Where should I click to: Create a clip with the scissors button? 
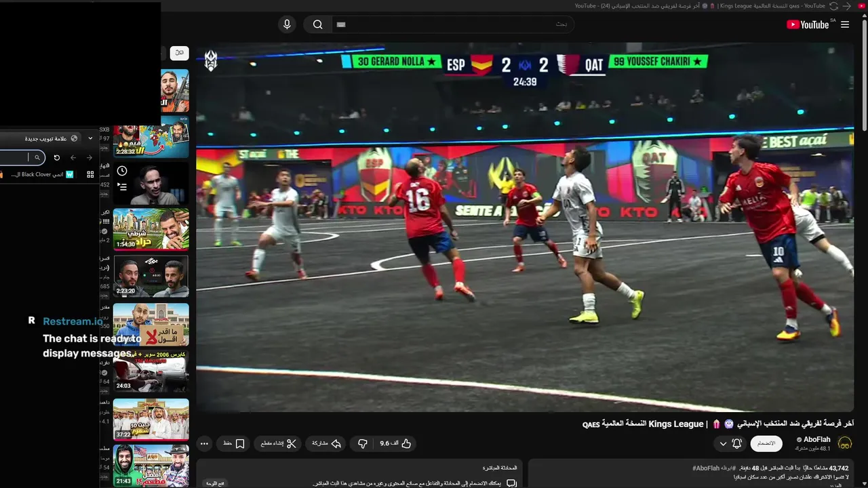[x=279, y=443]
